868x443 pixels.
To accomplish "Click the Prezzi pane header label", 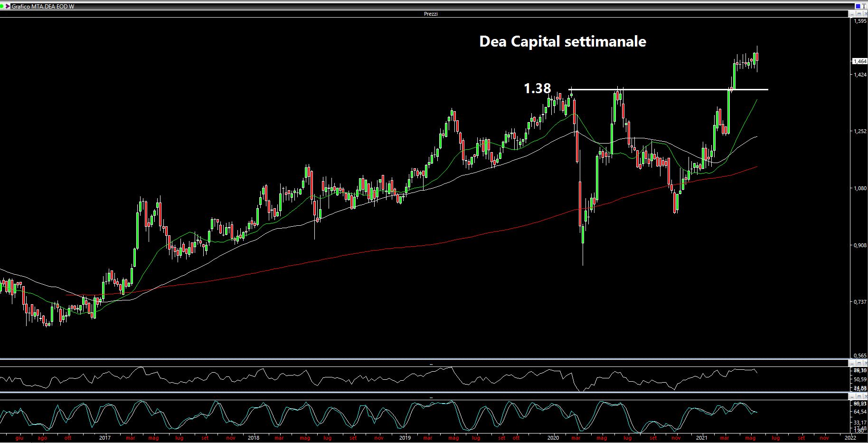I will coord(431,14).
